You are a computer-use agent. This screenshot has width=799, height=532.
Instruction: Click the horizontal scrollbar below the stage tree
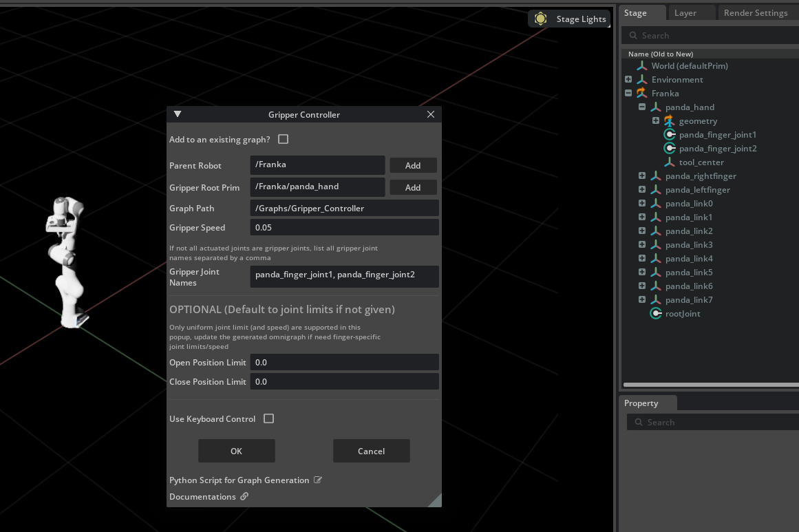click(709, 384)
